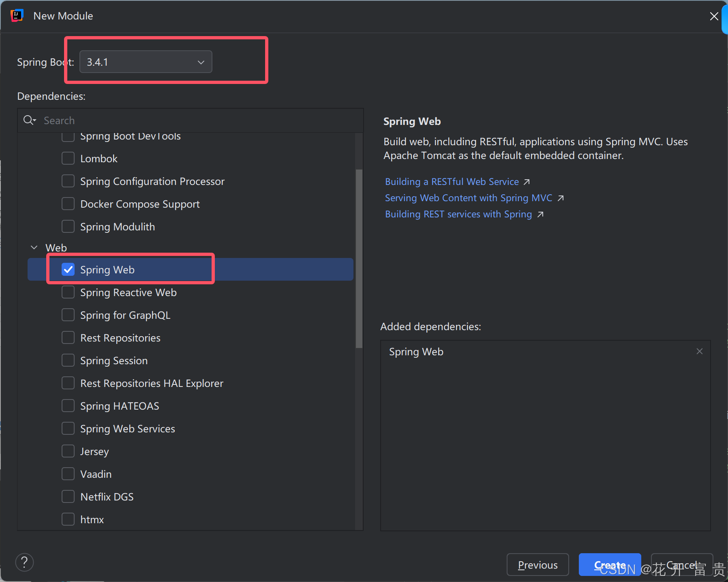Tick Docker Compose Support checkbox
728x582 pixels.
(x=68, y=204)
